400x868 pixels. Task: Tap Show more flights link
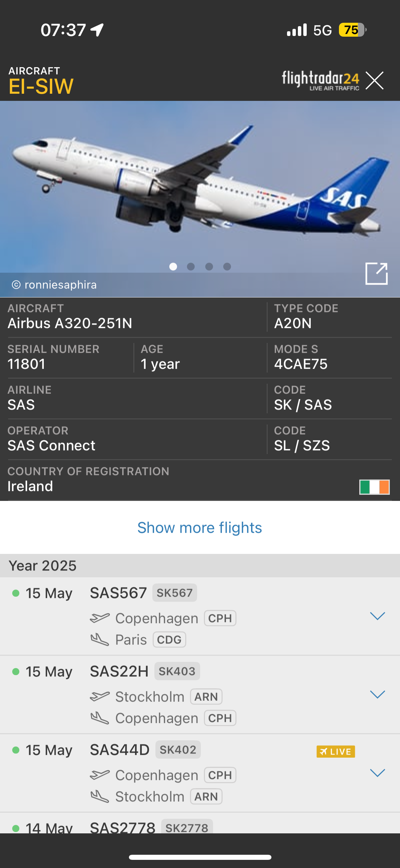click(x=199, y=528)
